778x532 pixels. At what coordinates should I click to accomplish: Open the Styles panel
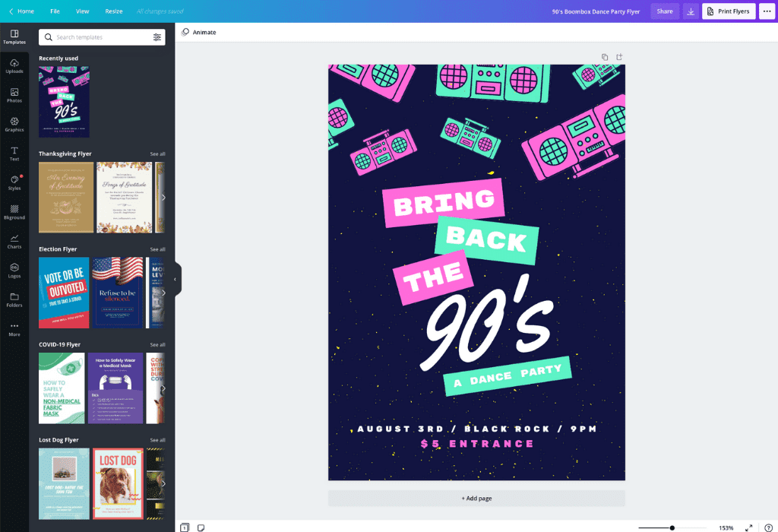click(14, 182)
